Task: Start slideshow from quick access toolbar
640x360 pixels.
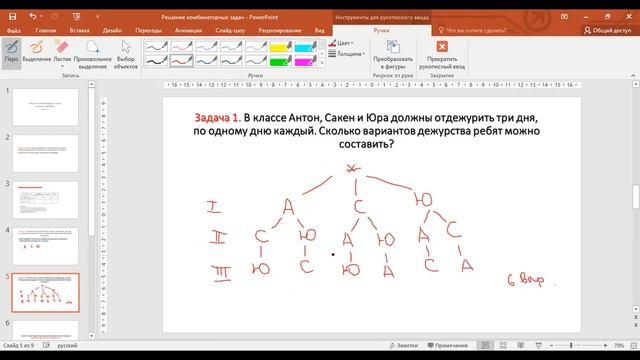Action: point(76,17)
